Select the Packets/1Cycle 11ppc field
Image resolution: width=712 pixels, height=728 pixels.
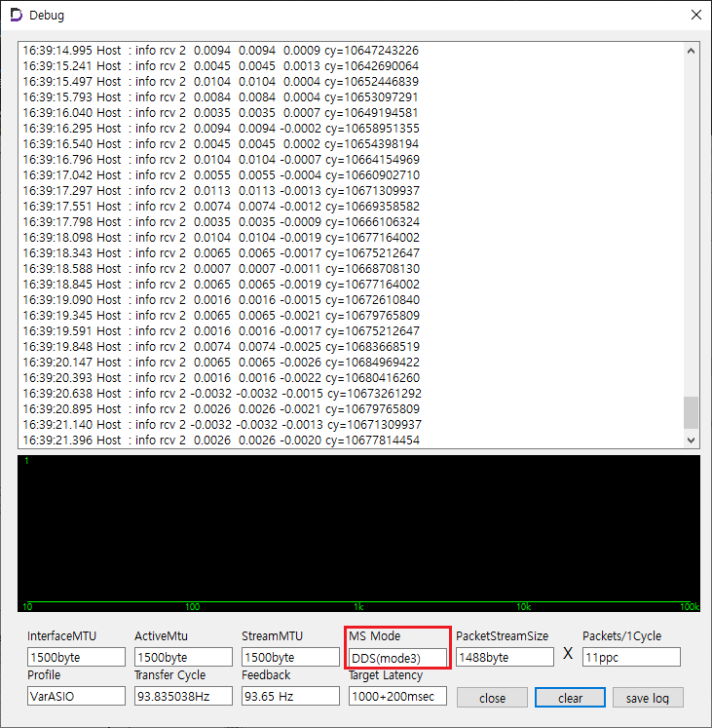631,657
